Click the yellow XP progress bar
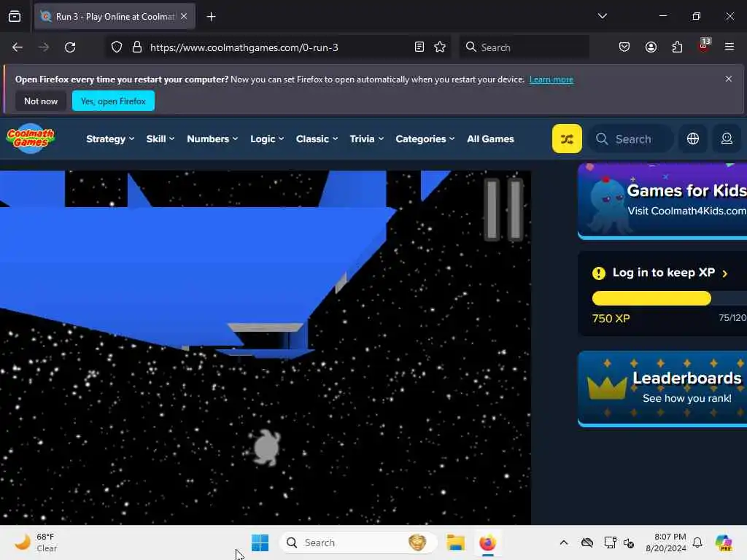The image size is (747, 560). click(651, 298)
